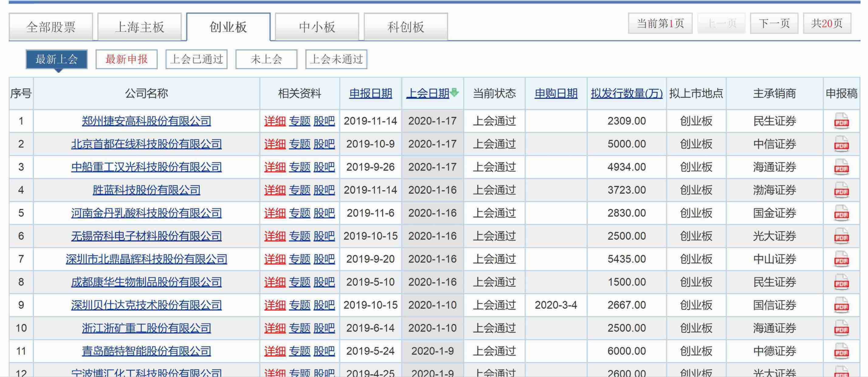
Task: Open PDF filing for 北京首都在线科技股份有限公司
Action: (x=841, y=144)
